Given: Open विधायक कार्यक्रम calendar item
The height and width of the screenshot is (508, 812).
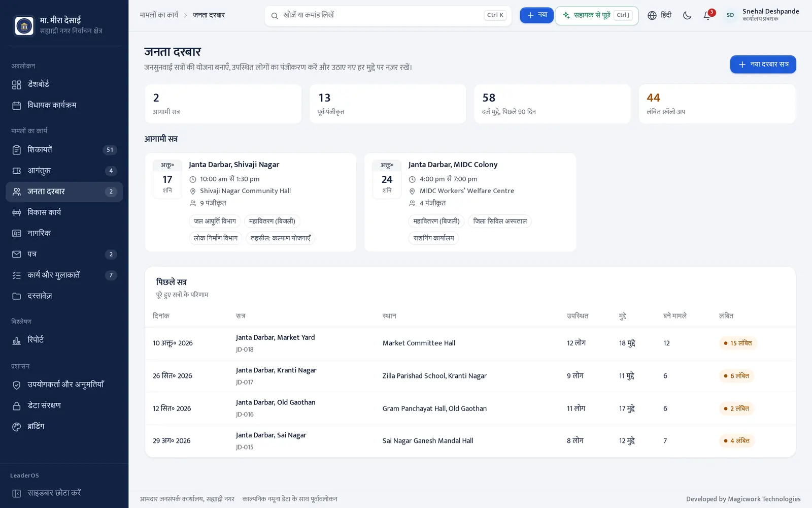Looking at the screenshot, I should (x=64, y=105).
